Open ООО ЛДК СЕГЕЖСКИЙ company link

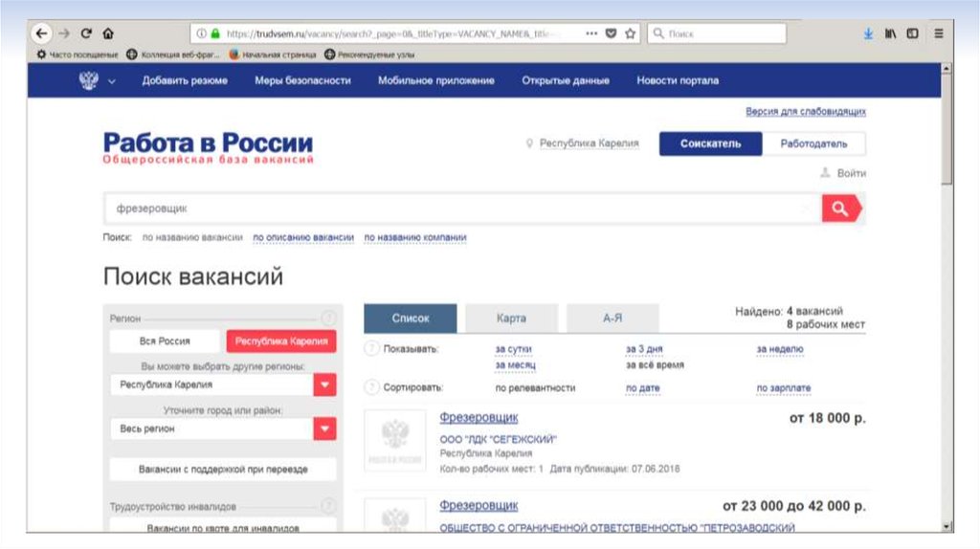coord(498,439)
